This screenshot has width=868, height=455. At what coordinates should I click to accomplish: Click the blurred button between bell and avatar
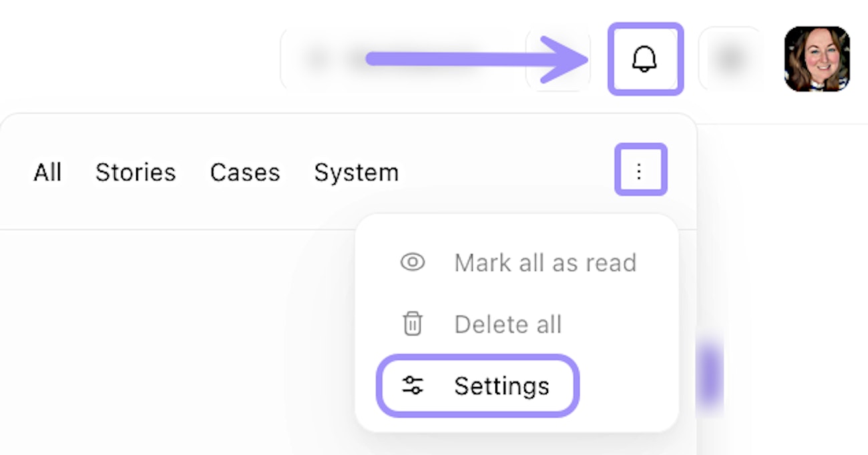[x=729, y=59]
